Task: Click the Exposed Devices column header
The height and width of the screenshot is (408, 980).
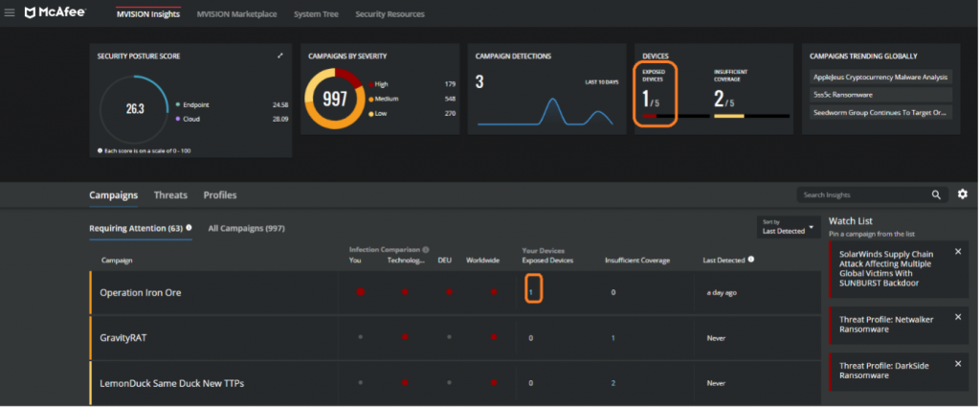Action: click(x=548, y=261)
